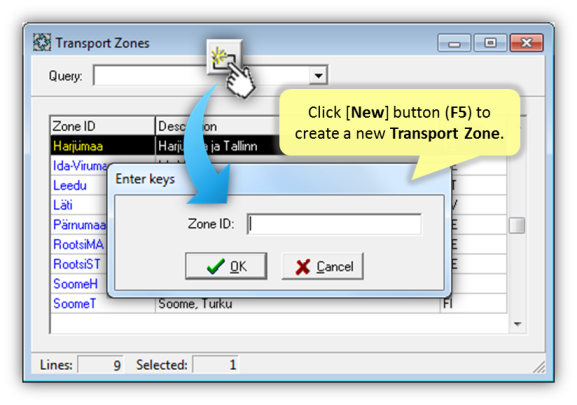Click the Query combo box field
577x405 pixels.
[x=210, y=75]
